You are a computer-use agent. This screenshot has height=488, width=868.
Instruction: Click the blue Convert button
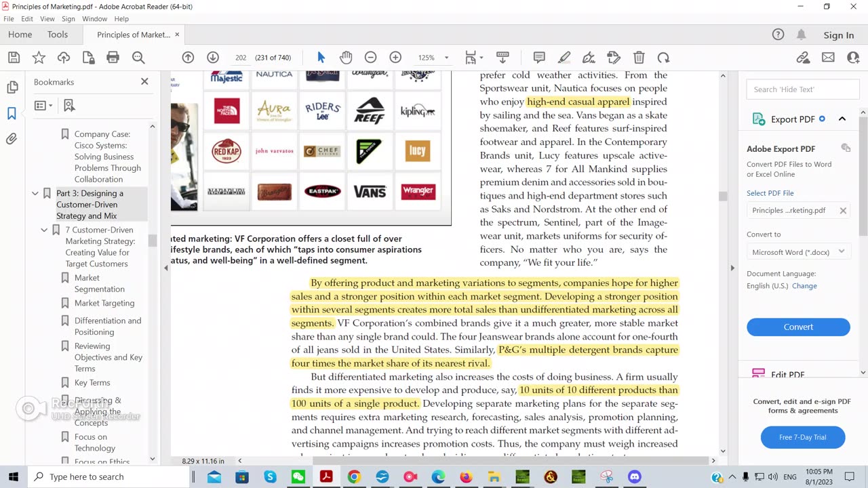point(798,327)
